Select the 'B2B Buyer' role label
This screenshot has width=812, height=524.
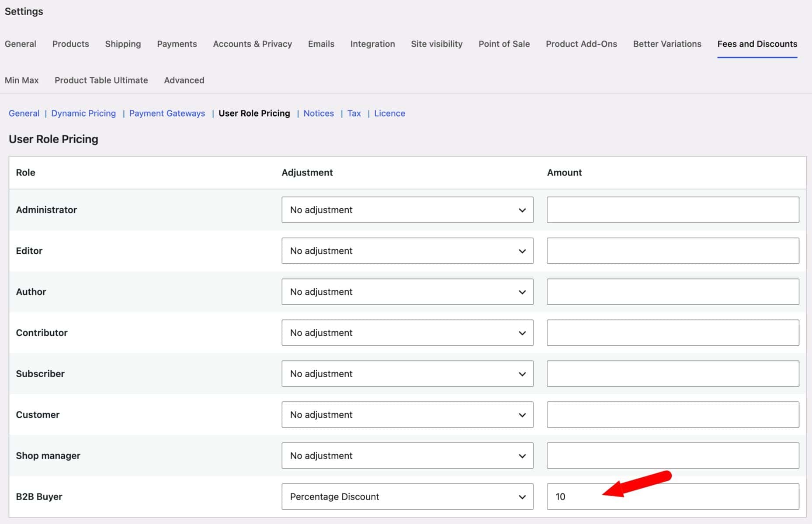tap(39, 497)
